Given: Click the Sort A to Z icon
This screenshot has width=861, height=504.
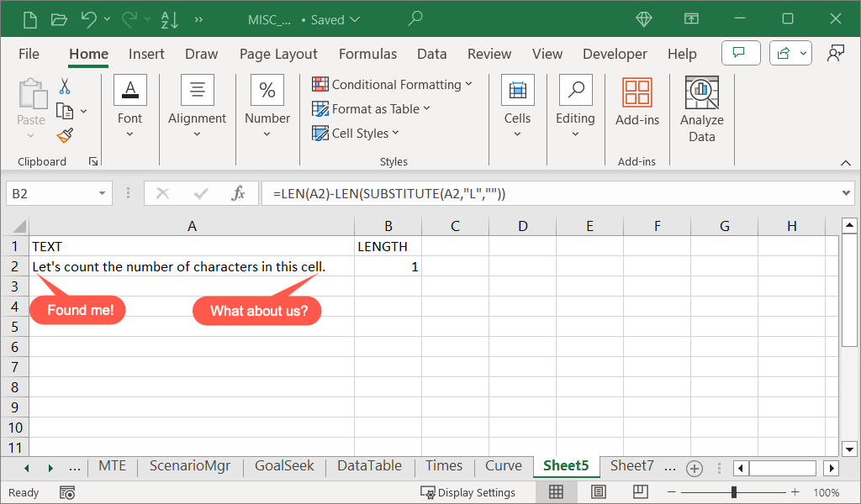Looking at the screenshot, I should pyautogui.click(x=169, y=19).
